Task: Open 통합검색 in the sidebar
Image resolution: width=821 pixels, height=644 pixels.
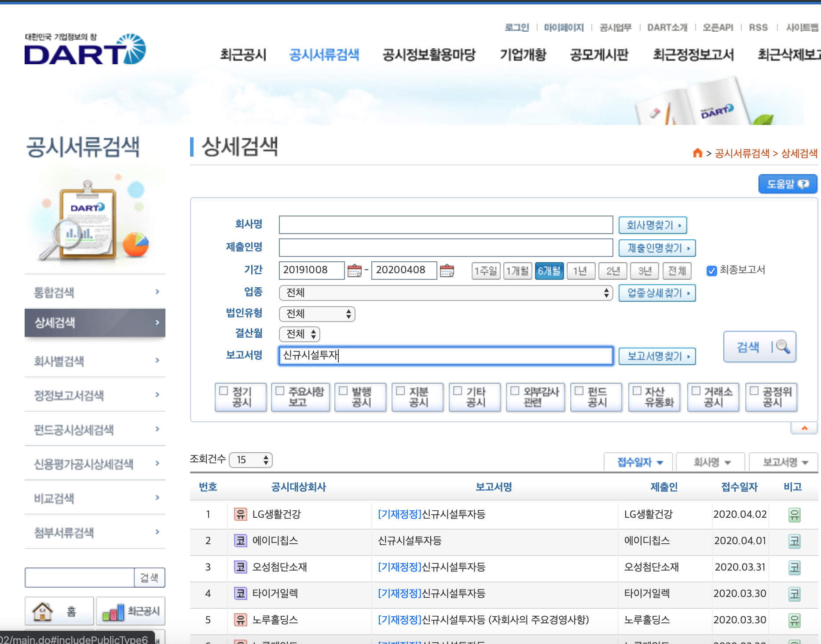Action: point(95,292)
